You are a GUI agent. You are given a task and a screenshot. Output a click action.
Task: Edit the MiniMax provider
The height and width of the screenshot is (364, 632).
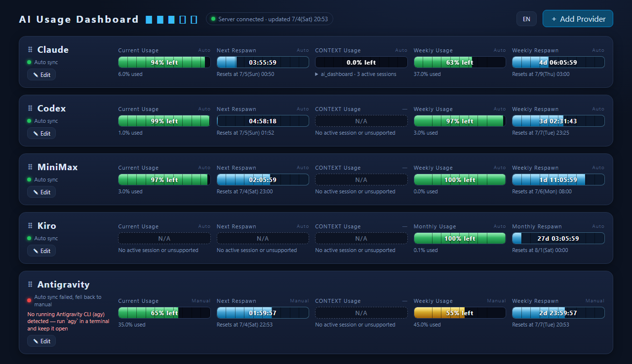tap(41, 192)
